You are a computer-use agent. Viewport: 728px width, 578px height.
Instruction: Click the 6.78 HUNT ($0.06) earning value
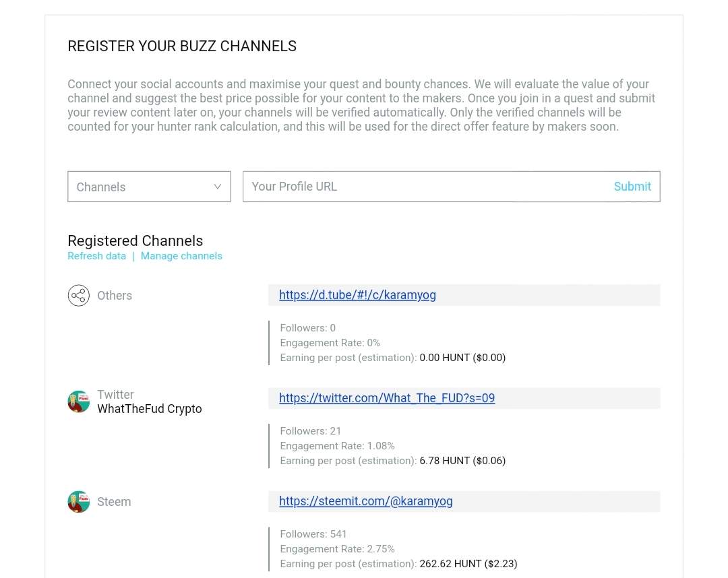click(462, 461)
